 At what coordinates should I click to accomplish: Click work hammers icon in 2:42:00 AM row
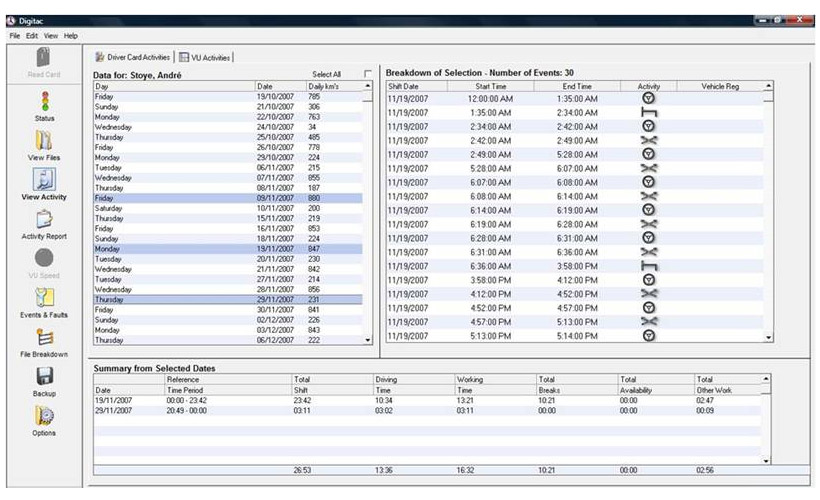click(648, 140)
